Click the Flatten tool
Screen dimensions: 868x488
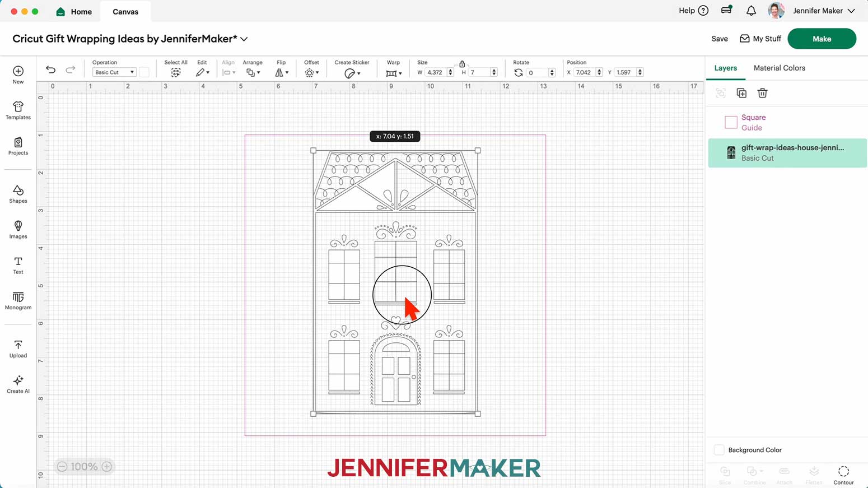click(x=814, y=475)
